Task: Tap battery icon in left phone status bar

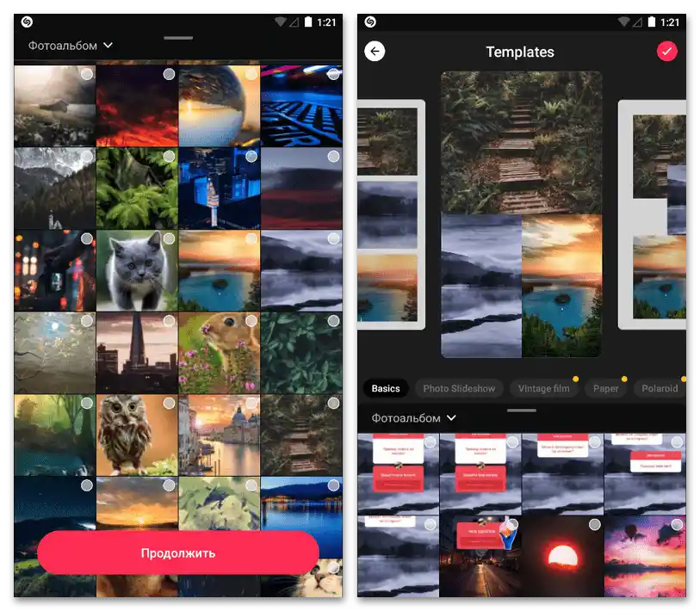Action: click(308, 22)
